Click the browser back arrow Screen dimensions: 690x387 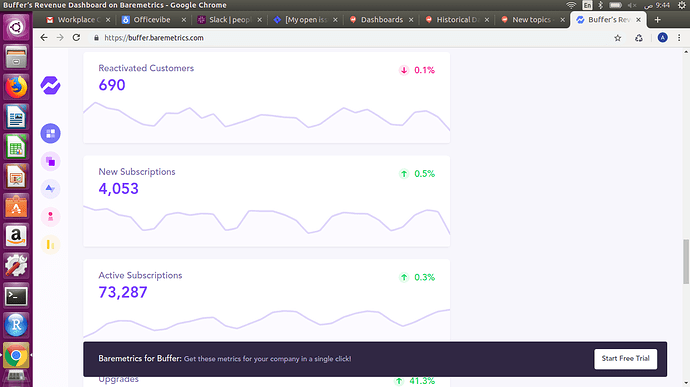tap(44, 38)
